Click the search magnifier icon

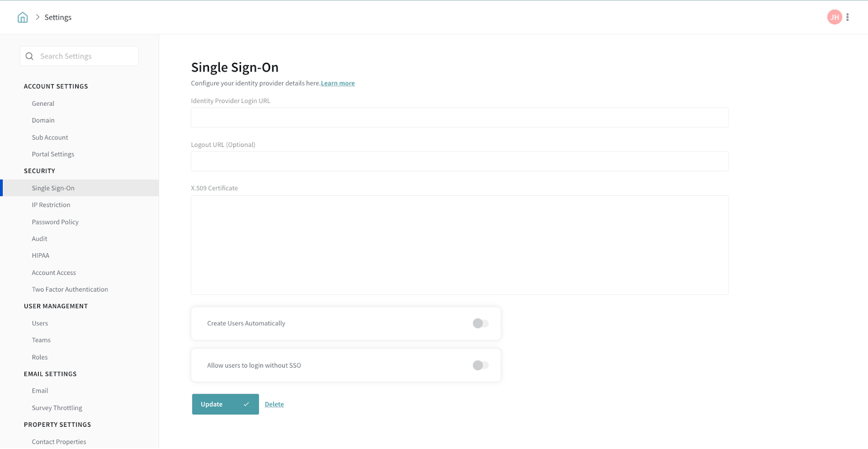[x=30, y=56]
